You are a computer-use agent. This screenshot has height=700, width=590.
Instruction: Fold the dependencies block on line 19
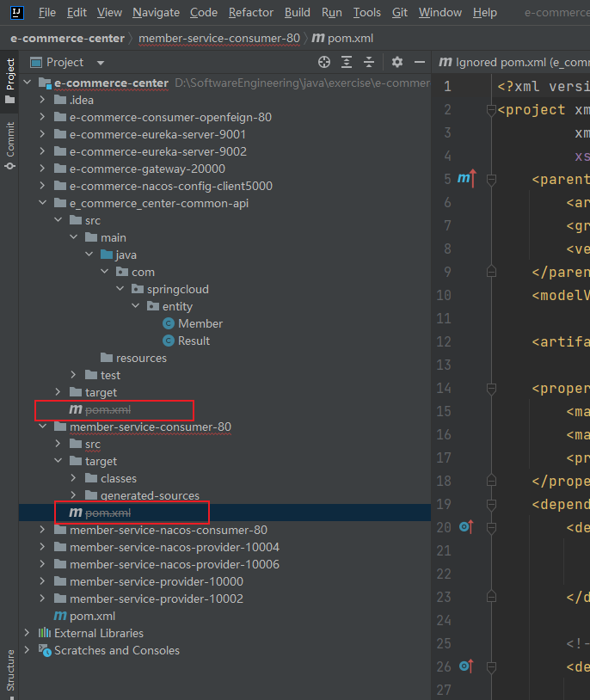tap(491, 505)
